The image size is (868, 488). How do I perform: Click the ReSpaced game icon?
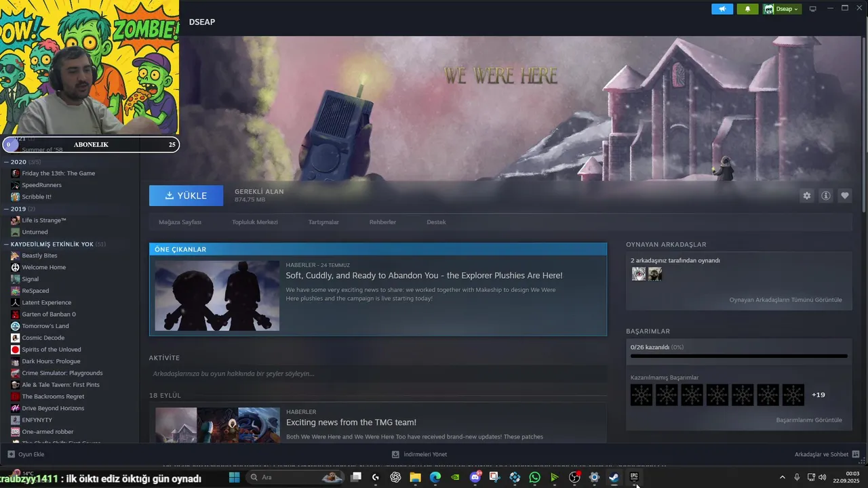pyautogui.click(x=16, y=291)
